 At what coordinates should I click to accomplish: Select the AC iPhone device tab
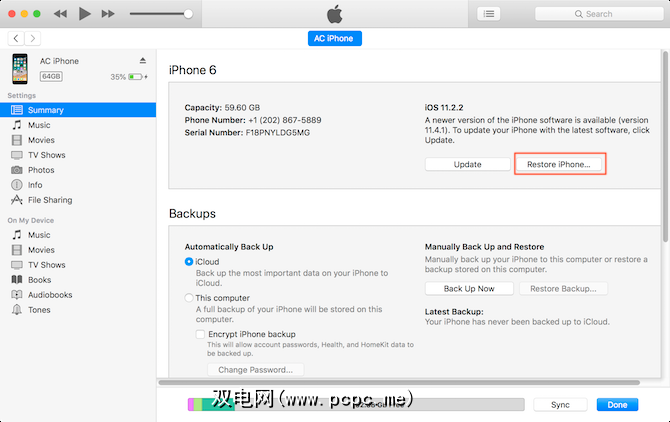coord(335,38)
